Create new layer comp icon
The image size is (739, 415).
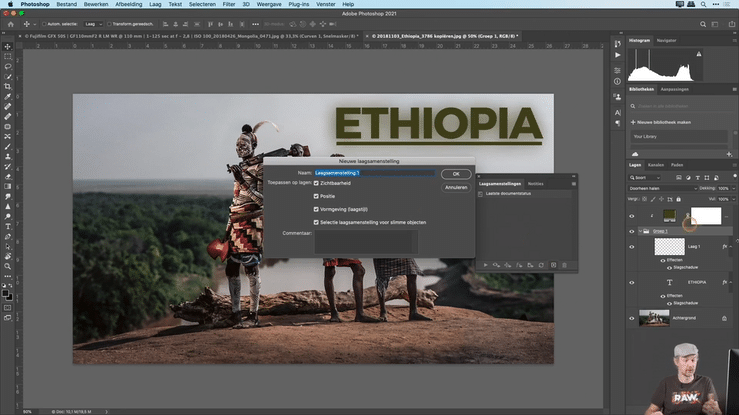point(553,265)
